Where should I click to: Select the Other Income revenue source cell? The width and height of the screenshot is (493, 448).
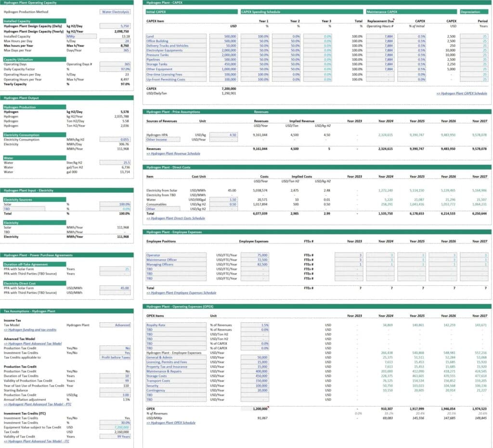[x=163, y=140]
